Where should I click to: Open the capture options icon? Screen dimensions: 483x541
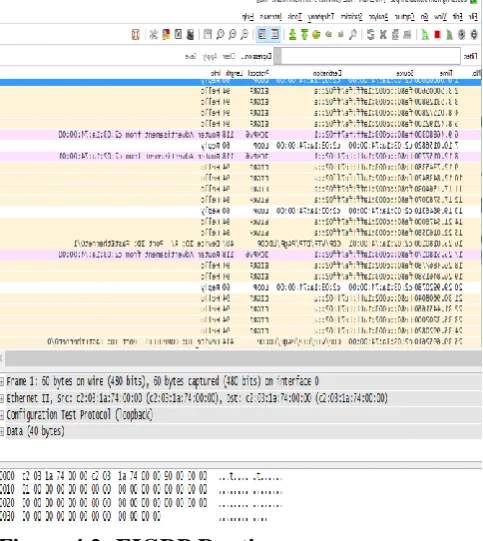coord(462,35)
